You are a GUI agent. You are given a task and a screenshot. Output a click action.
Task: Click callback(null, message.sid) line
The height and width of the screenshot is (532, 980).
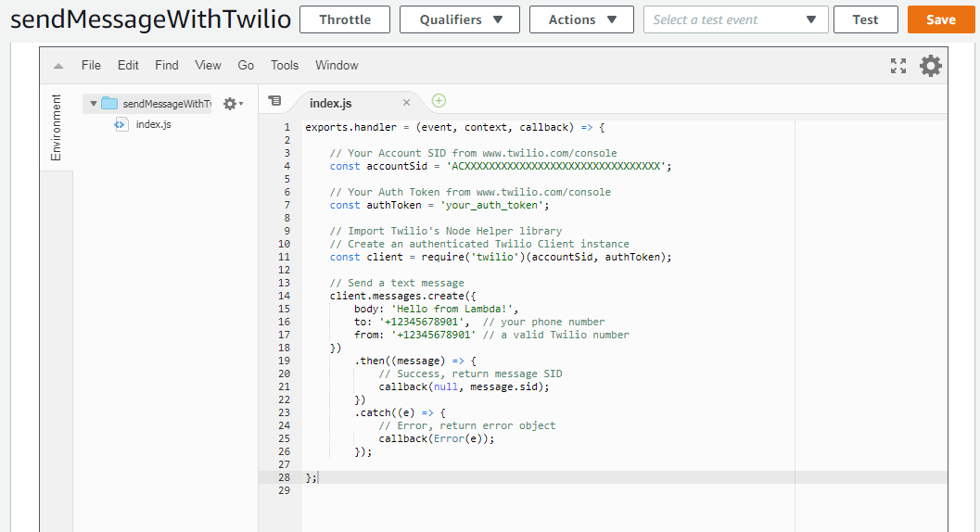click(x=464, y=387)
